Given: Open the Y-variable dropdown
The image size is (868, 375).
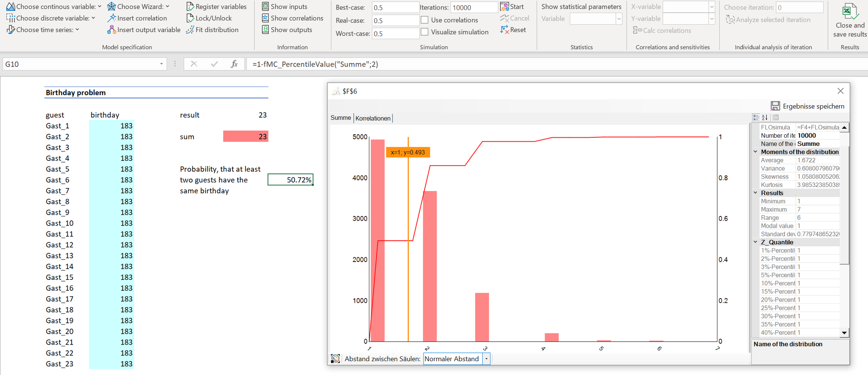Looking at the screenshot, I should pyautogui.click(x=712, y=19).
